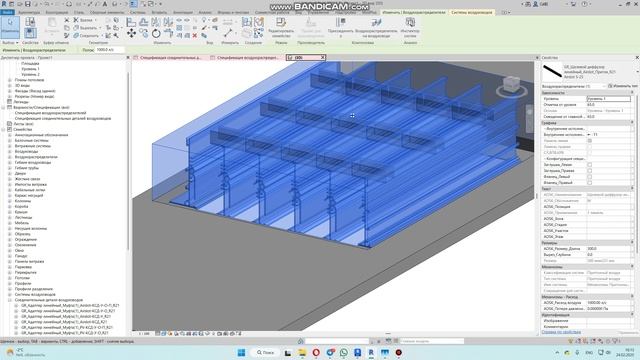Select the Modify arrow tool in ribbon

[10, 27]
